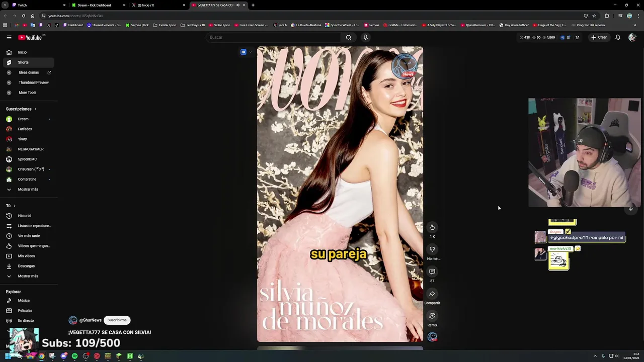Reload the page
Image resolution: width=644 pixels, height=362 pixels.
pos(23,16)
